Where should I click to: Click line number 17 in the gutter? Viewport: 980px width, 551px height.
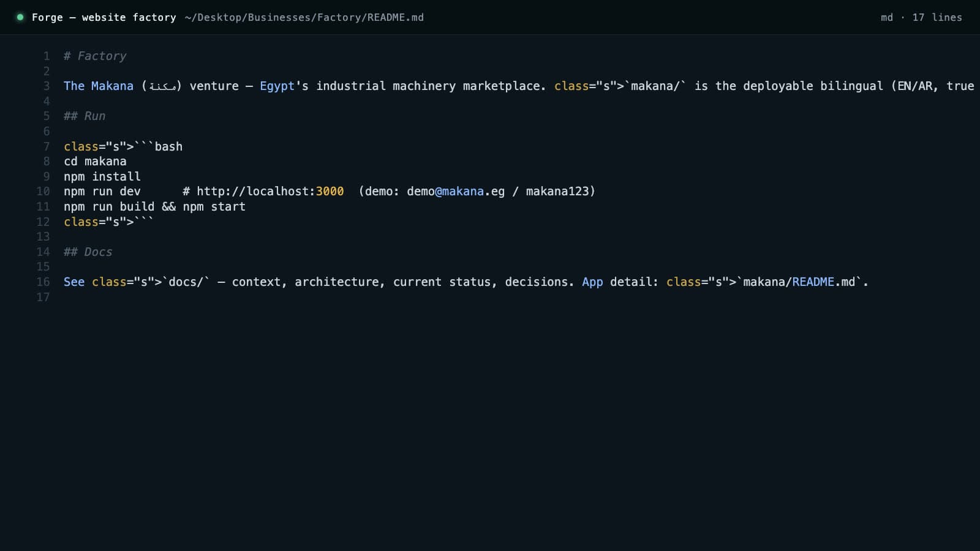tap(43, 297)
